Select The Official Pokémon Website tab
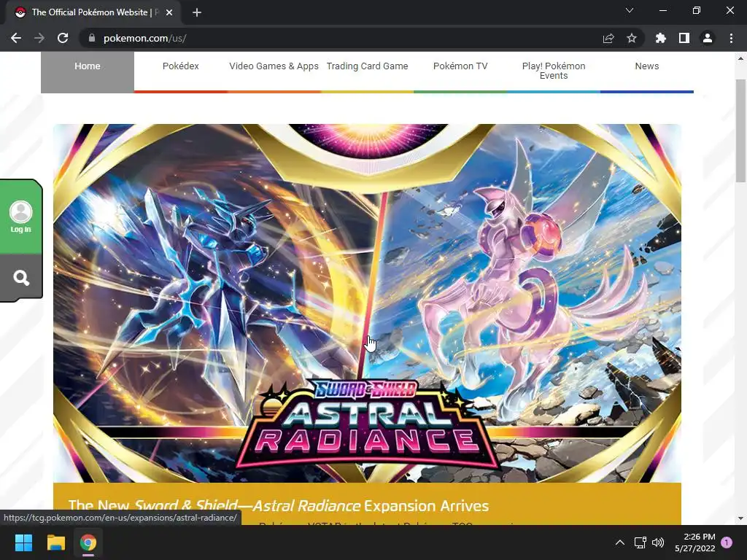Image resolution: width=747 pixels, height=560 pixels. tap(94, 12)
